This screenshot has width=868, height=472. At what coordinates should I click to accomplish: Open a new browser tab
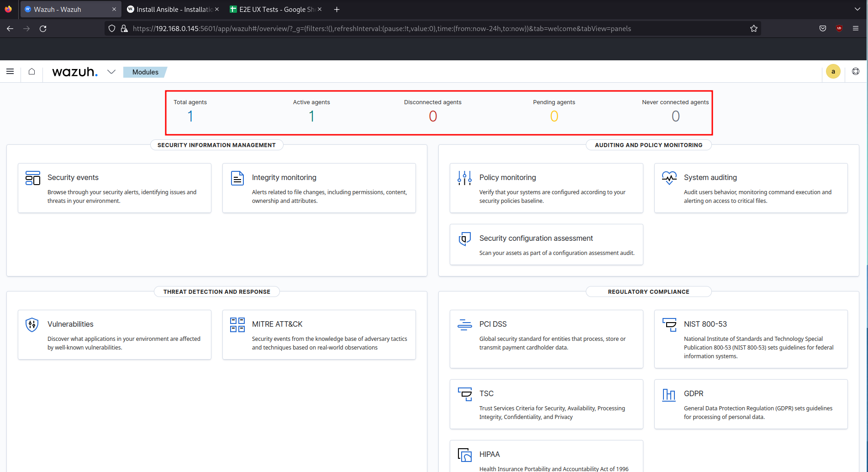(337, 9)
